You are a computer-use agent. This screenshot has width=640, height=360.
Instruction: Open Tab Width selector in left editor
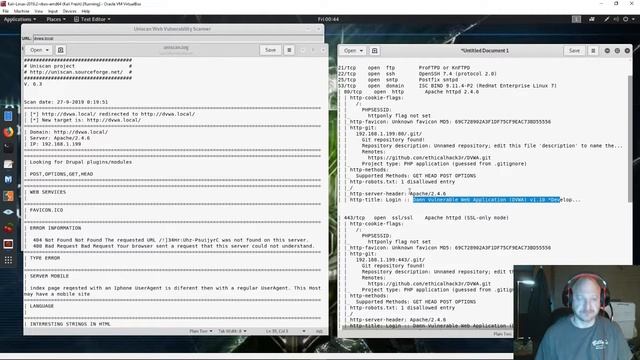[232, 331]
